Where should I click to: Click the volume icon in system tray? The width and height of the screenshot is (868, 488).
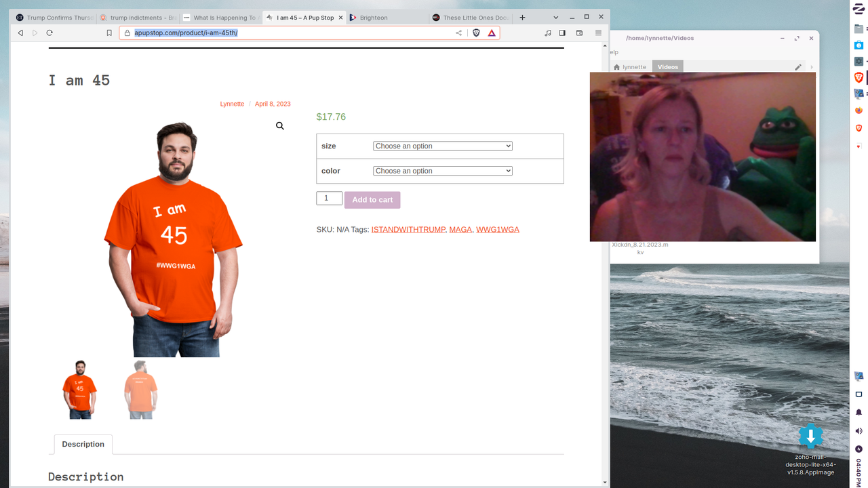[x=859, y=431]
